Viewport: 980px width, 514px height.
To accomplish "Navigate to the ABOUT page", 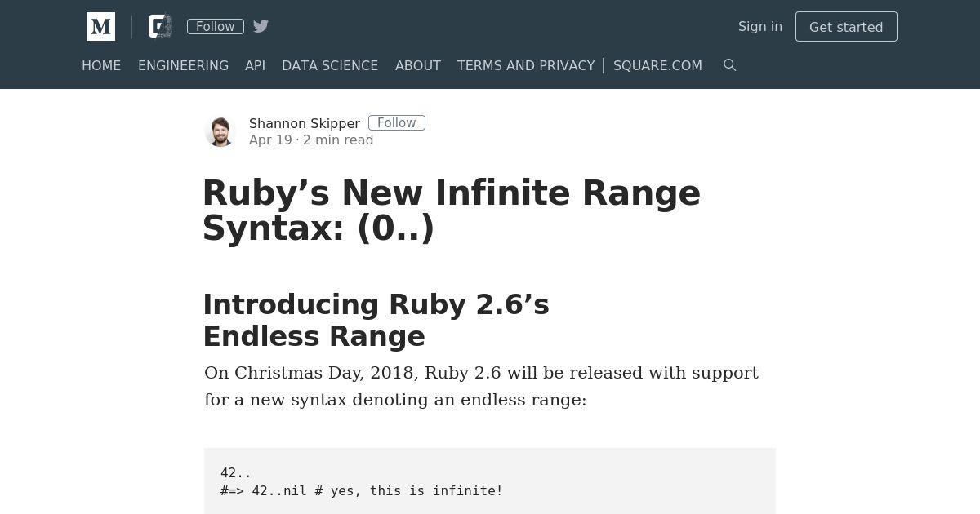I will click(x=418, y=65).
